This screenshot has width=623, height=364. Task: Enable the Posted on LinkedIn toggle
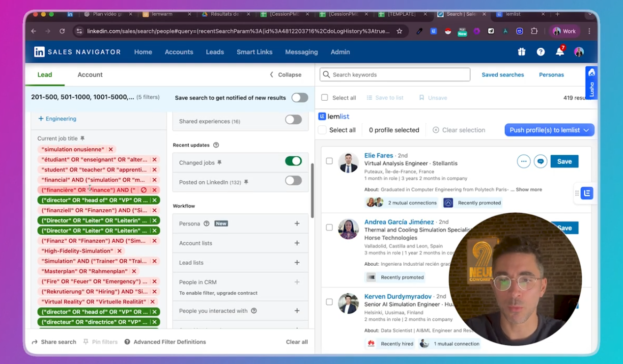click(293, 181)
